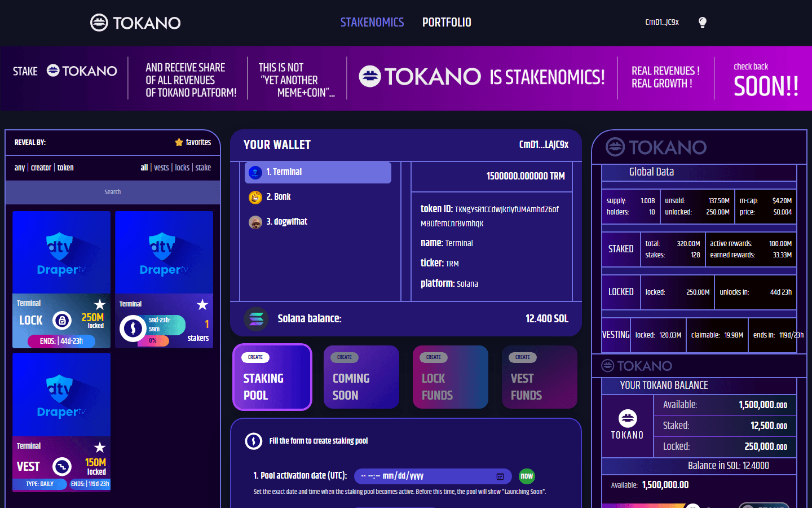This screenshot has height=508, width=812.
Task: Click the TOKANO logo in header
Action: click(135, 23)
